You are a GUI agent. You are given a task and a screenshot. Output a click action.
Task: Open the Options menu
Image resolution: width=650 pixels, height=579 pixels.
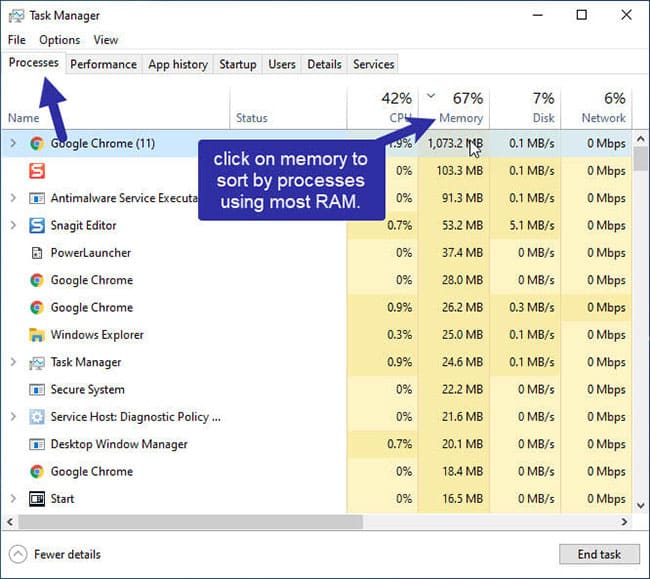tap(59, 40)
